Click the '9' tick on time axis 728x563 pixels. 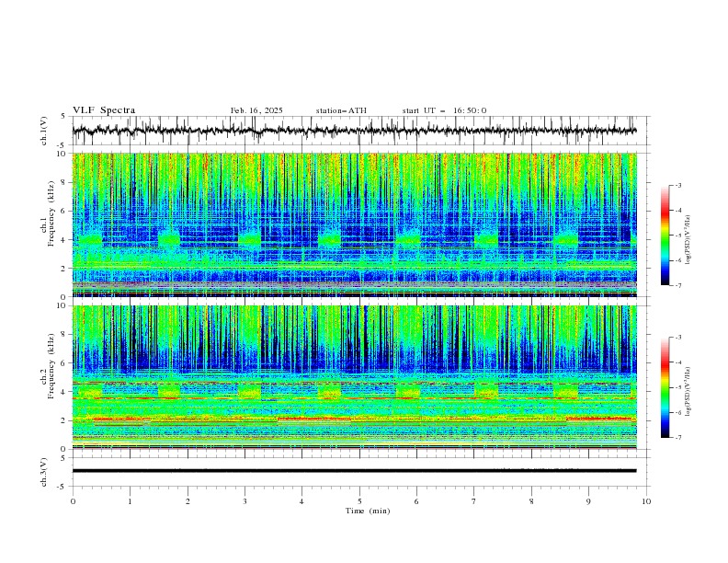588,501
